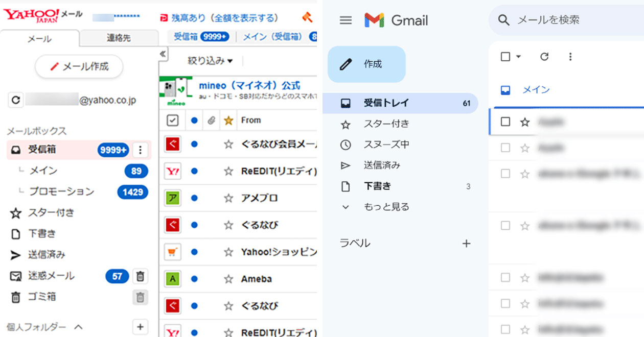Sort by the star column header
This screenshot has height=337, width=644.
tap(228, 121)
